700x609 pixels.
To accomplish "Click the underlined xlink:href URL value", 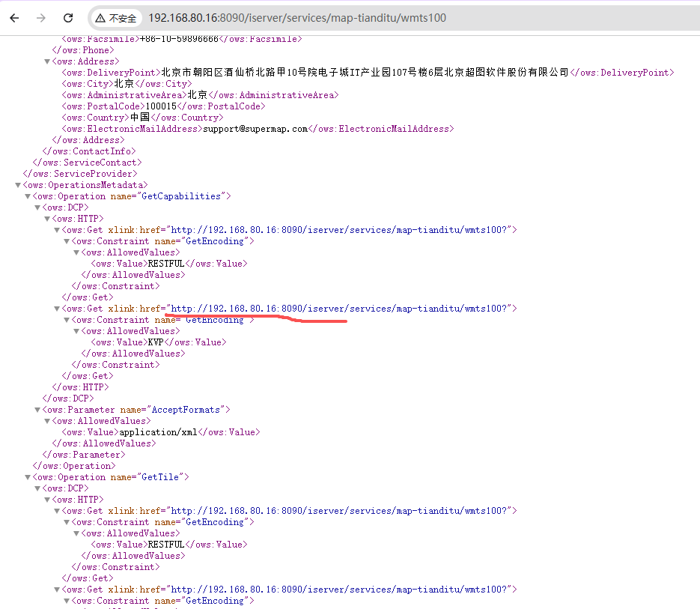I will pos(339,309).
